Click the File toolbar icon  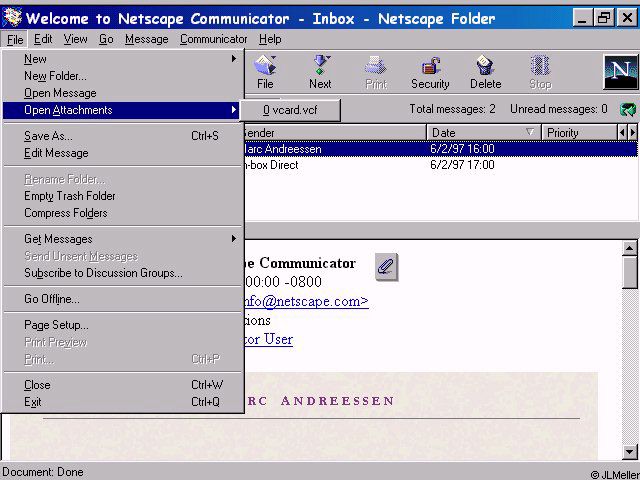click(265, 72)
